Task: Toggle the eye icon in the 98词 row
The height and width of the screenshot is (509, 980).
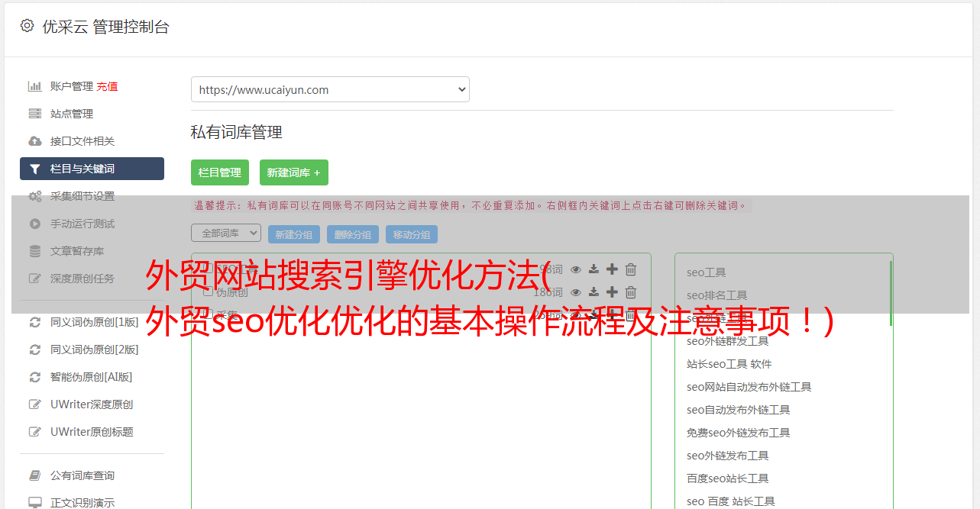Action: pos(575,269)
